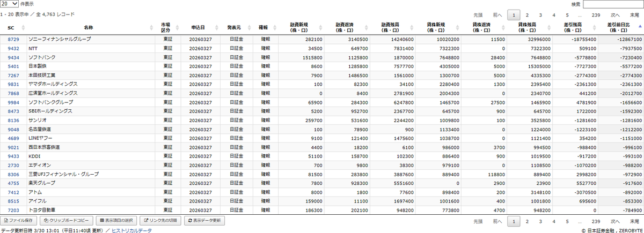
Task: Sort by the 差引残高 column header
Action: [576, 27]
